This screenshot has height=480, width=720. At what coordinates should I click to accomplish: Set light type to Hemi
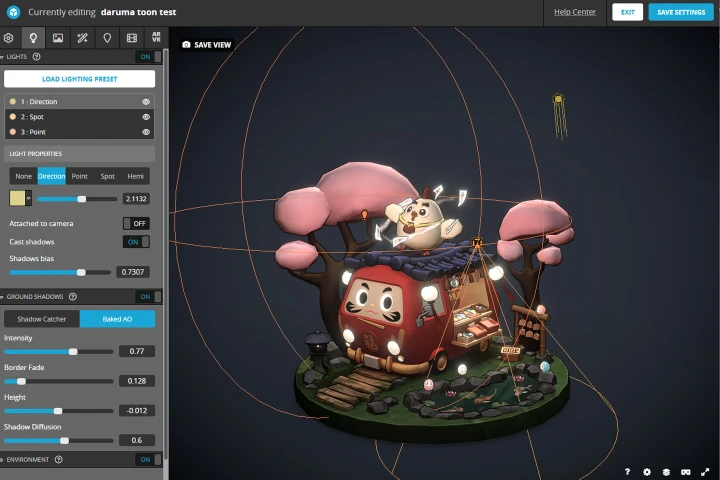(x=135, y=176)
